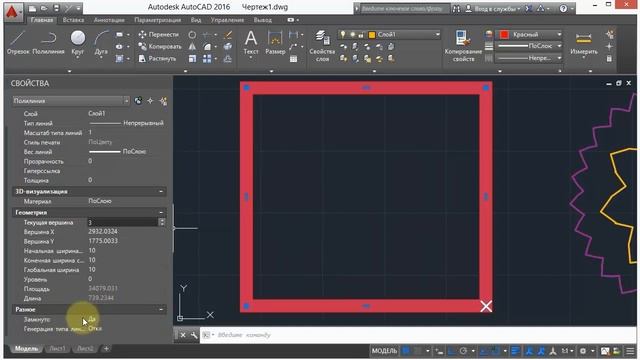Image resolution: width=640 pixels, height=360 pixels.
Task: Toggle polar tracking in status bar
Action: click(x=463, y=351)
